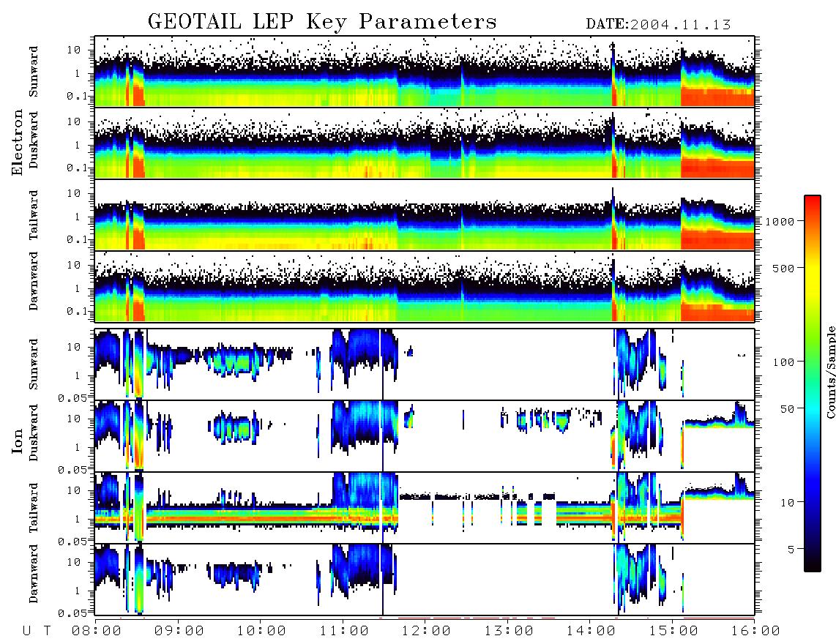Click the dark bottom of the colorbar
The image size is (836, 644).
point(813,563)
